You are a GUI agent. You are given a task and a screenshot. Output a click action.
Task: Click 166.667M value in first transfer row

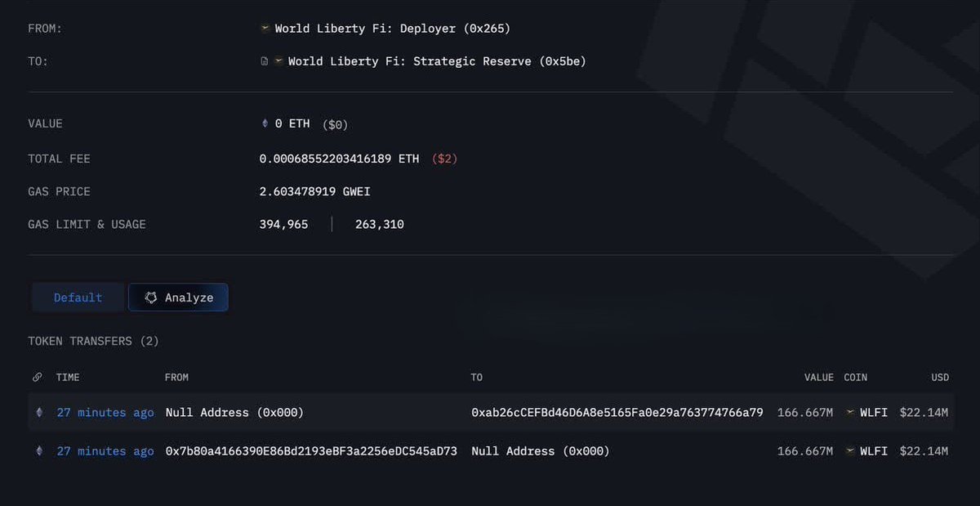point(805,413)
